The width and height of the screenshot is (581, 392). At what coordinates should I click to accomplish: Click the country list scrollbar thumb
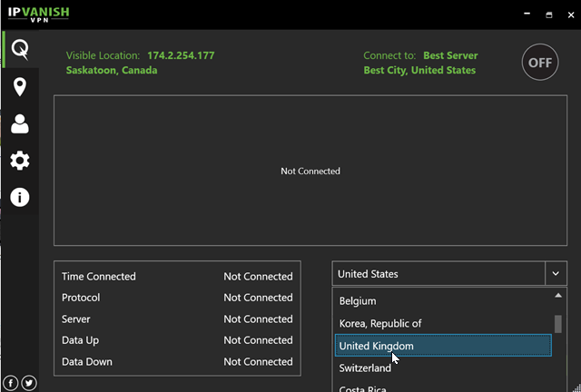(x=557, y=324)
